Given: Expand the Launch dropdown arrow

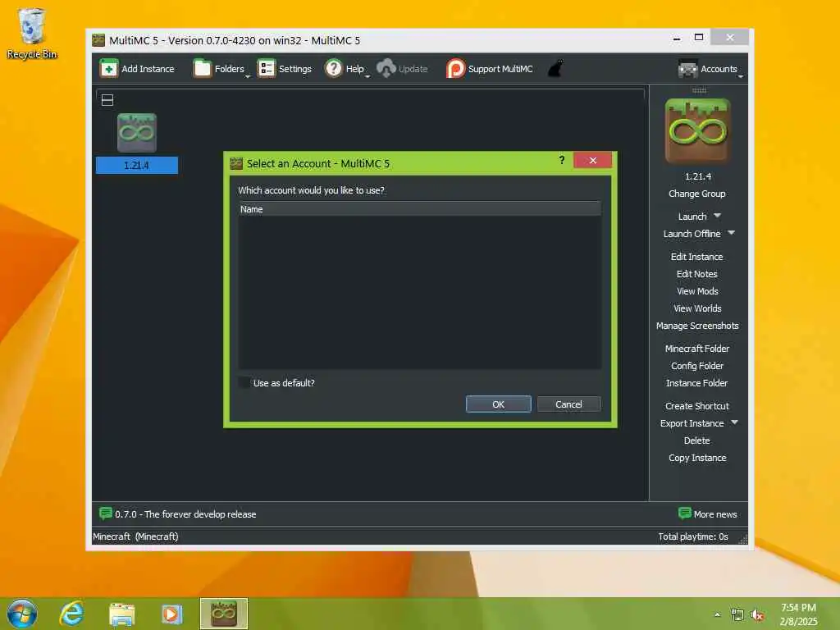Looking at the screenshot, I should point(717,216).
